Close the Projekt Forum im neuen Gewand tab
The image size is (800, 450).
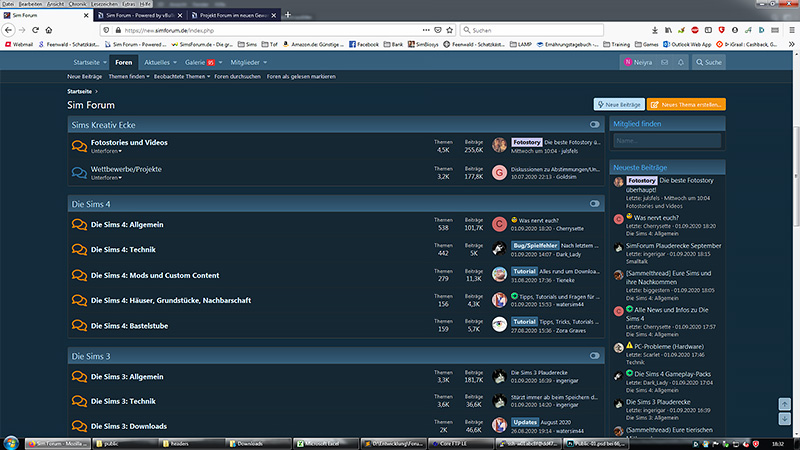click(x=274, y=15)
